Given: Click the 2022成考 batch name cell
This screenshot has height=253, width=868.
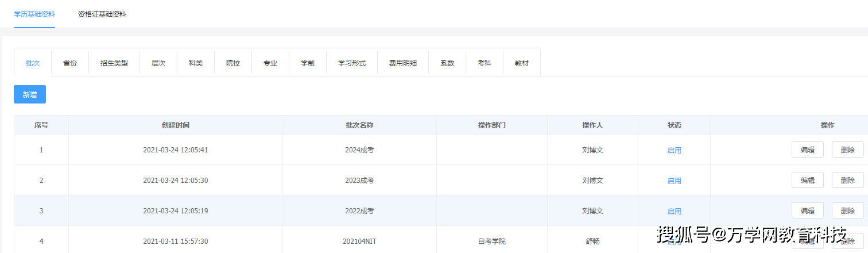Looking at the screenshot, I should coord(359,211).
